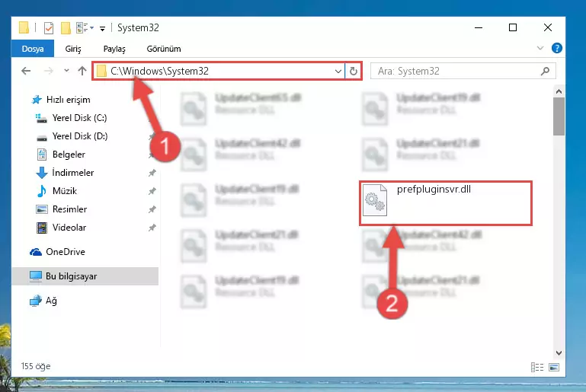The width and height of the screenshot is (586, 392).
Task: Go up one folder level
Action: click(x=82, y=71)
